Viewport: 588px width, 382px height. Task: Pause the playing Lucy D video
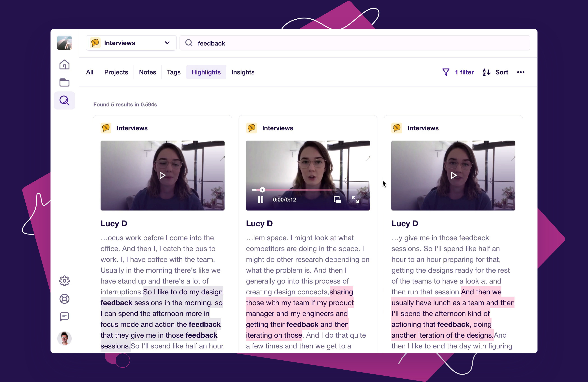click(x=260, y=200)
